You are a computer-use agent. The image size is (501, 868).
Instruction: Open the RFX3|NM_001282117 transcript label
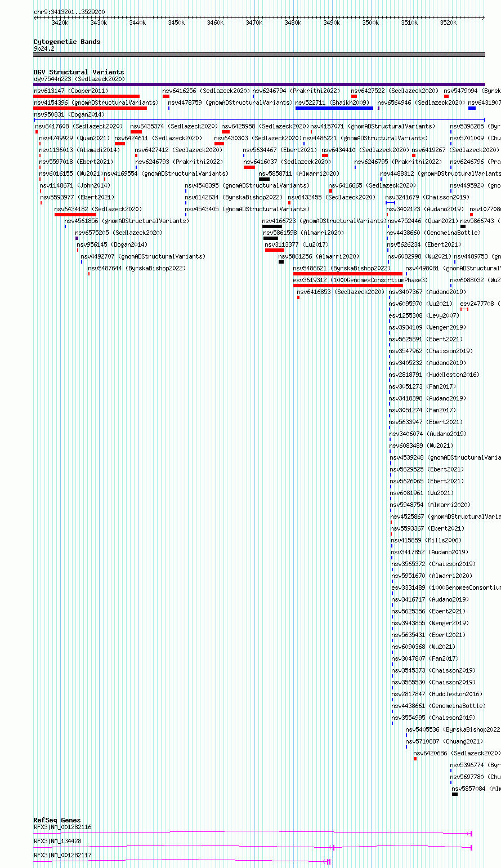(62, 855)
